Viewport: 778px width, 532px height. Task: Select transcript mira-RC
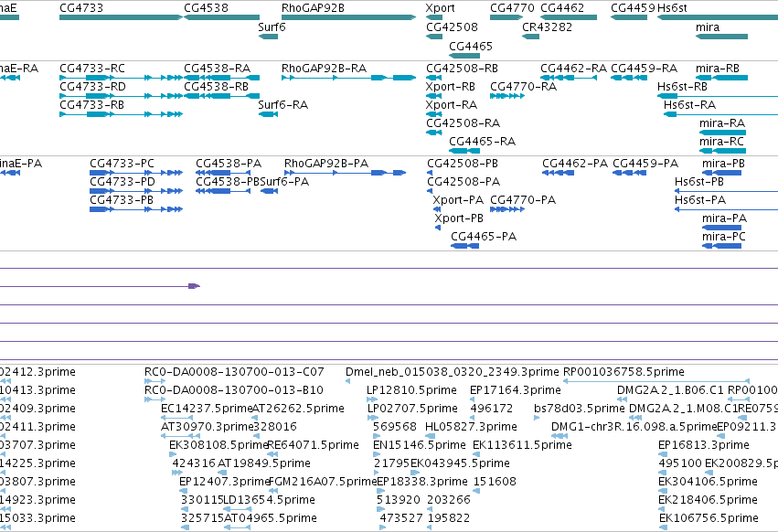[x=721, y=142]
